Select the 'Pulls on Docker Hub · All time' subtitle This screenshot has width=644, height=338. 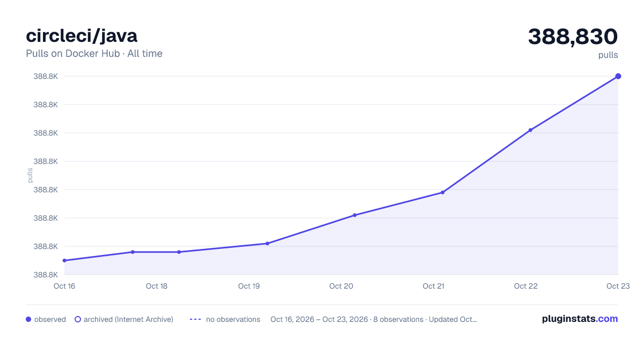(94, 54)
